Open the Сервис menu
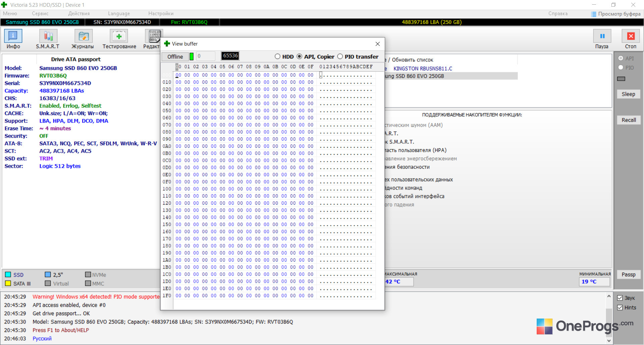Viewport: 644px width, 345px height. [x=40, y=13]
